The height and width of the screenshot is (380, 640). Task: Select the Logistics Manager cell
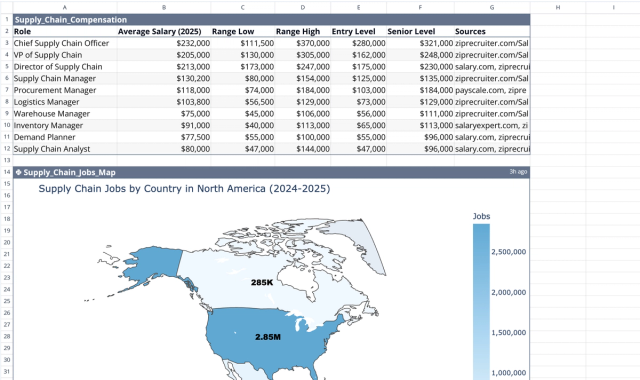[65, 102]
